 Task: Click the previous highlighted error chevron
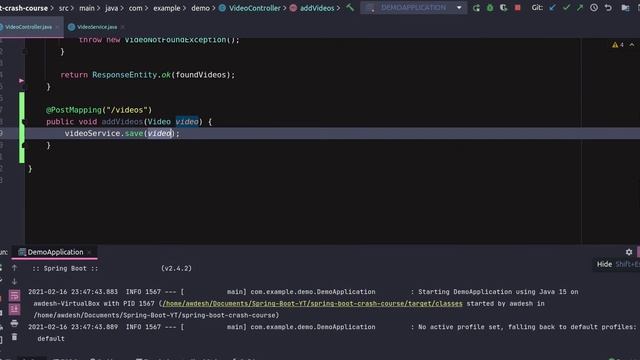pyautogui.click(x=632, y=45)
